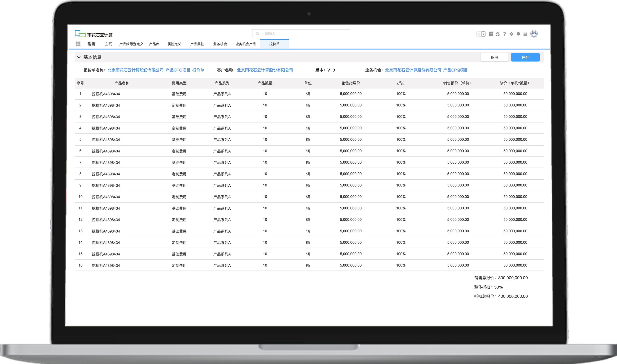Collapse the 基本信息 section chevron

79,57
